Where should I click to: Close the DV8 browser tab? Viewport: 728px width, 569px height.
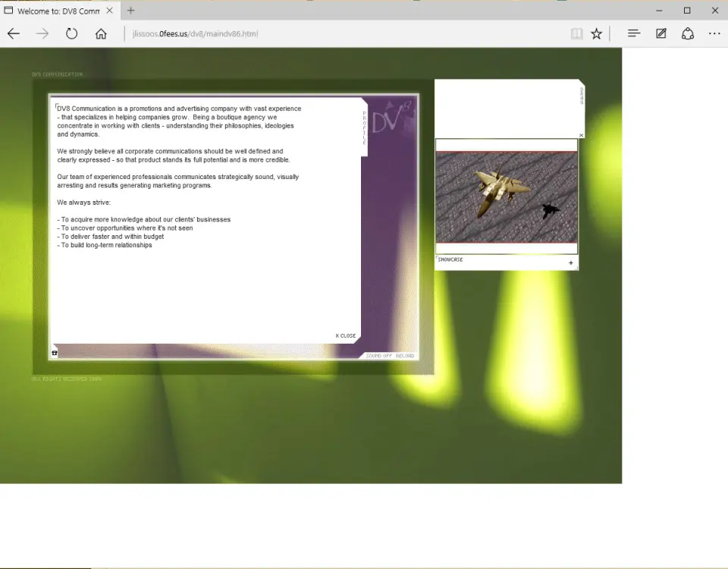tap(109, 10)
